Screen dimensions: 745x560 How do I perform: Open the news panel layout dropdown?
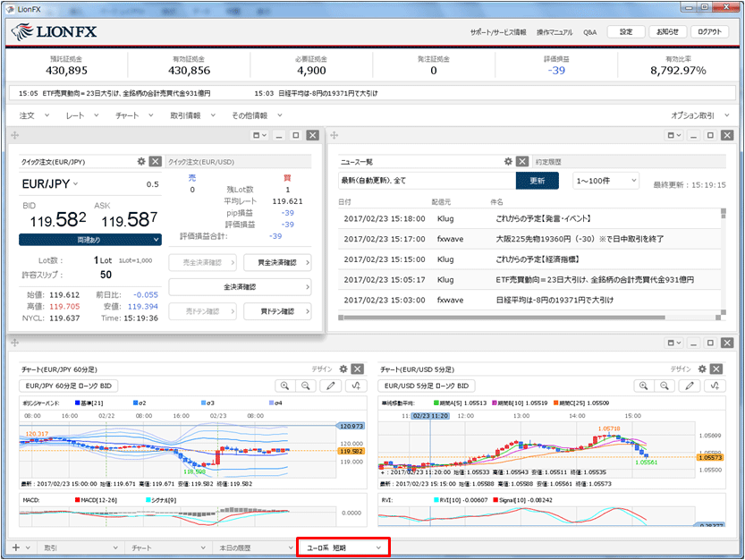click(673, 135)
